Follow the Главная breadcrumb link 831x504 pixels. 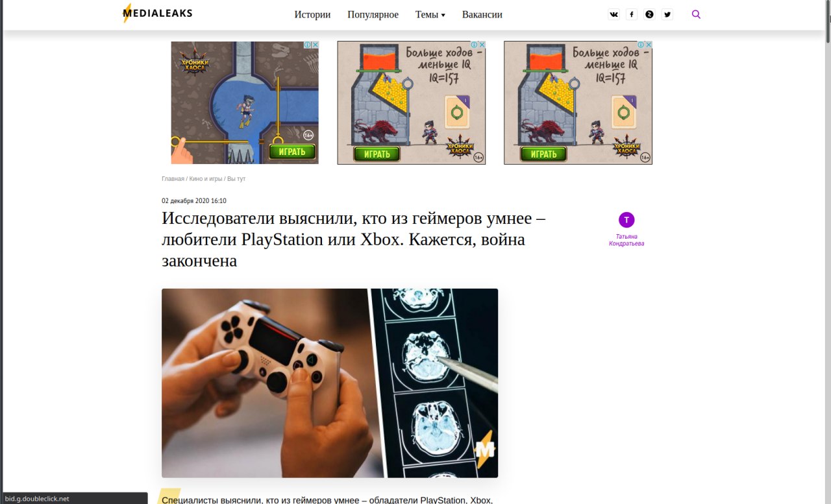[x=173, y=178]
